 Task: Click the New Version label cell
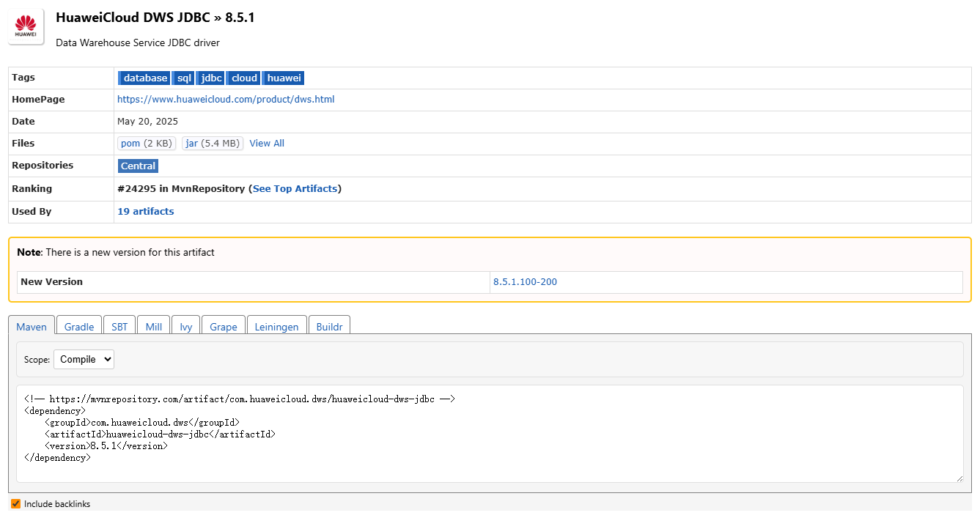coord(254,282)
